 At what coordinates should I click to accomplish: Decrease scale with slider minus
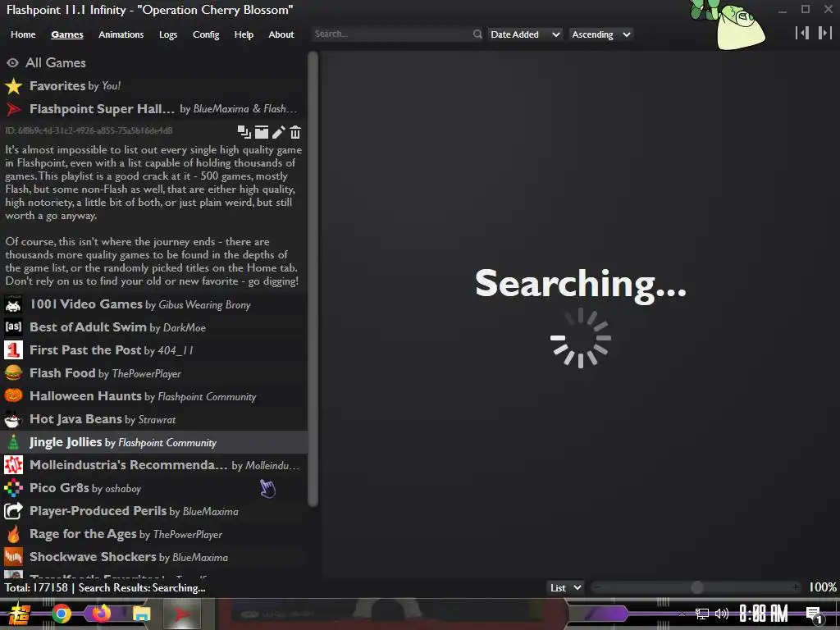(597, 587)
